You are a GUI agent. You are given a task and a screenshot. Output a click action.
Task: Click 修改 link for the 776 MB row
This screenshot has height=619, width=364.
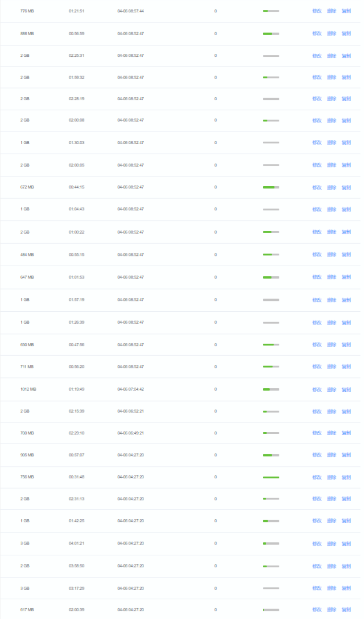[x=317, y=11]
